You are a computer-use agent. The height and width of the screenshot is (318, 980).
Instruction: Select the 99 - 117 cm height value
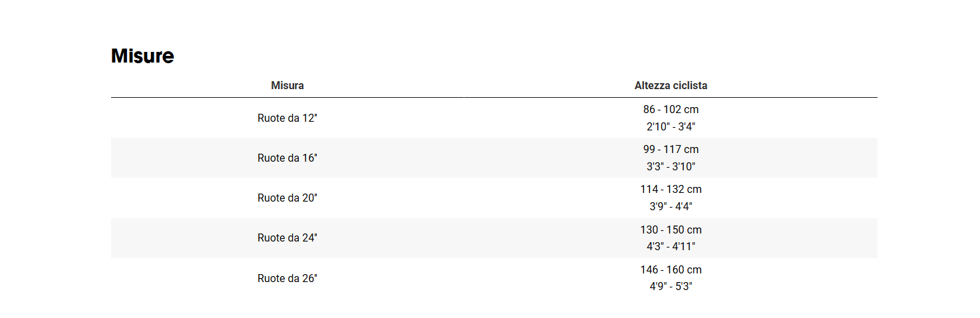point(671,150)
